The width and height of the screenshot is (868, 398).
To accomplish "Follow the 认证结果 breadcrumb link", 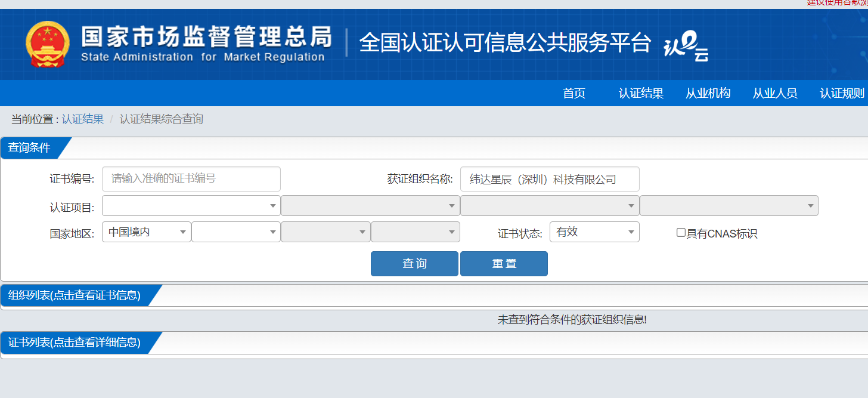I will point(83,119).
